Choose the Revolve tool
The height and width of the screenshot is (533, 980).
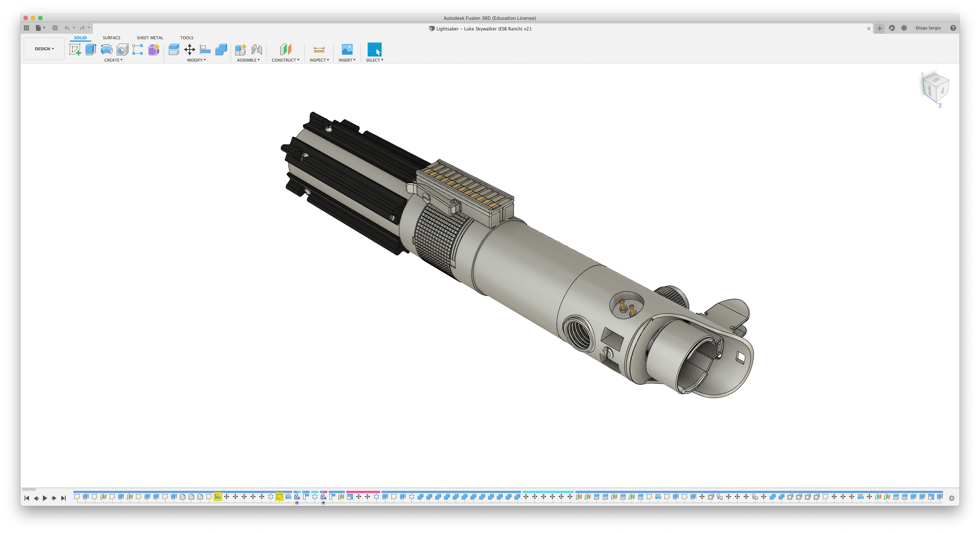click(x=106, y=50)
